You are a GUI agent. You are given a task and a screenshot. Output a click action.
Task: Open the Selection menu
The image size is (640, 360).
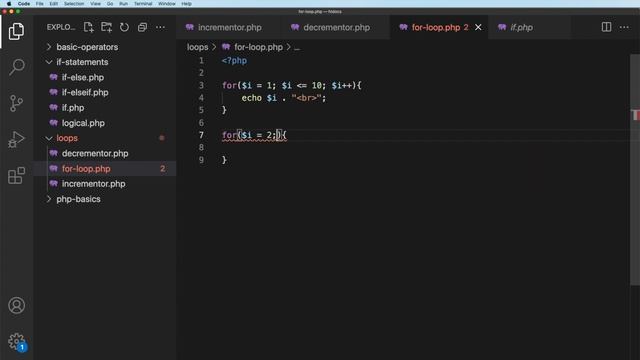coord(74,4)
